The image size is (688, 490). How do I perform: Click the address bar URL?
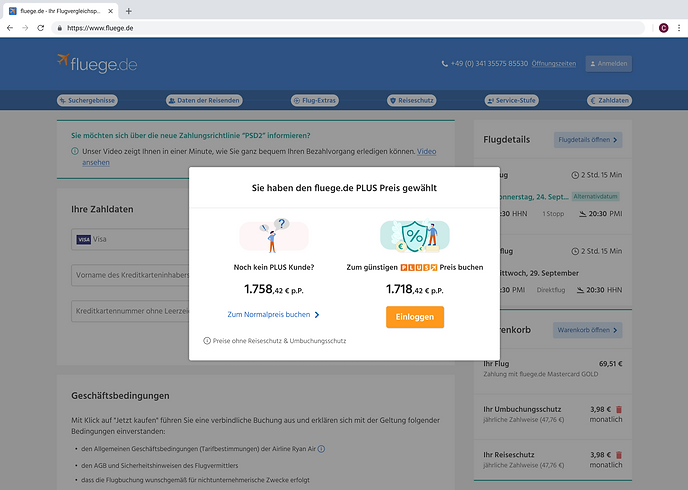pyautogui.click(x=100, y=28)
